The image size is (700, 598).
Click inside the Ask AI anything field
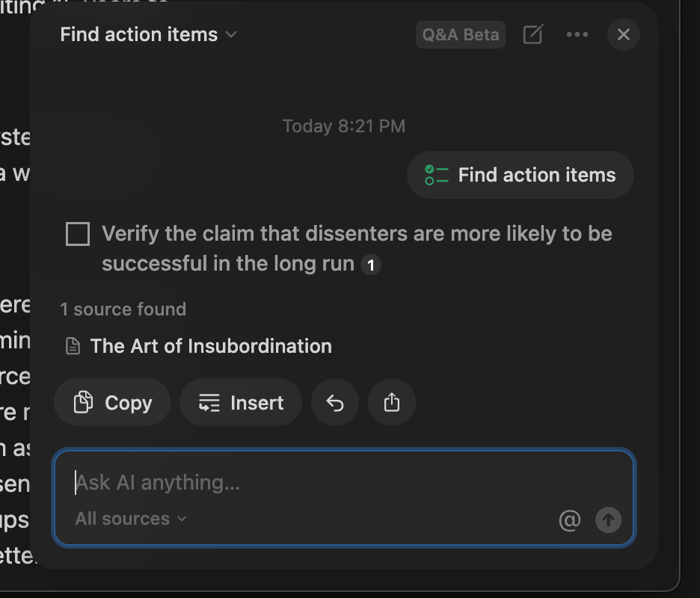point(299,482)
